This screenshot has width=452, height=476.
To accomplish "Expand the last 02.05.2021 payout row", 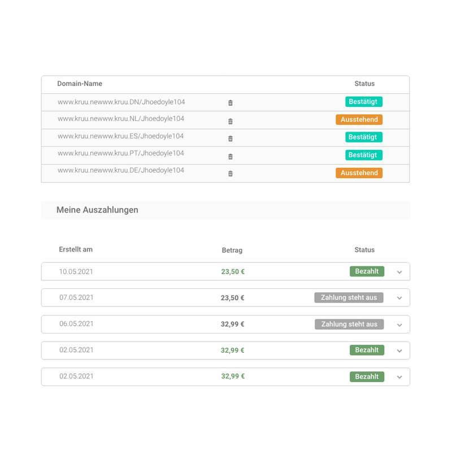I will (399, 377).
